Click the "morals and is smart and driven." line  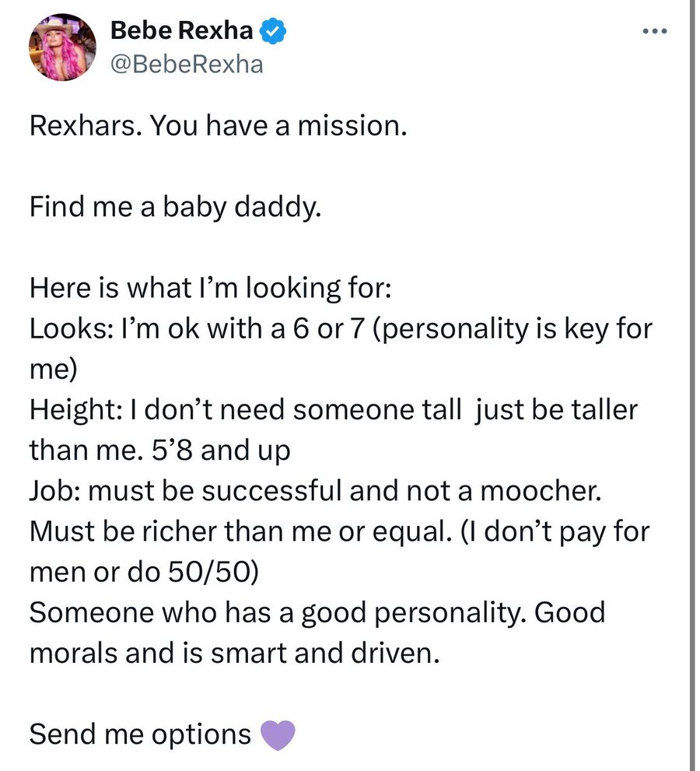(x=235, y=653)
